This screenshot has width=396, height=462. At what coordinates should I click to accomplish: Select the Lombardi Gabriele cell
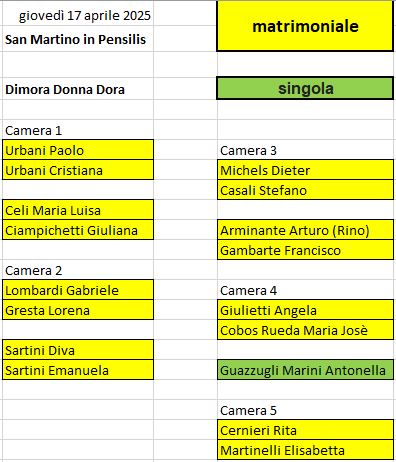coord(78,290)
